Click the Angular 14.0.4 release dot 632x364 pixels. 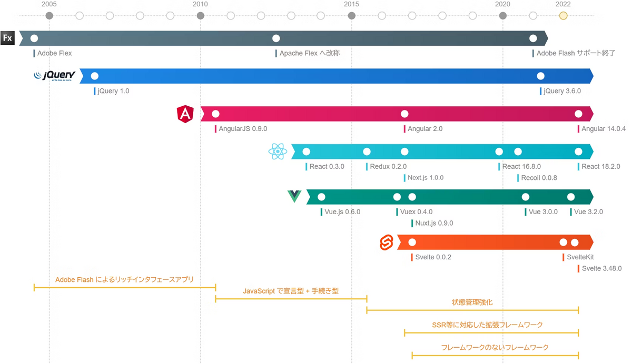[x=579, y=114]
